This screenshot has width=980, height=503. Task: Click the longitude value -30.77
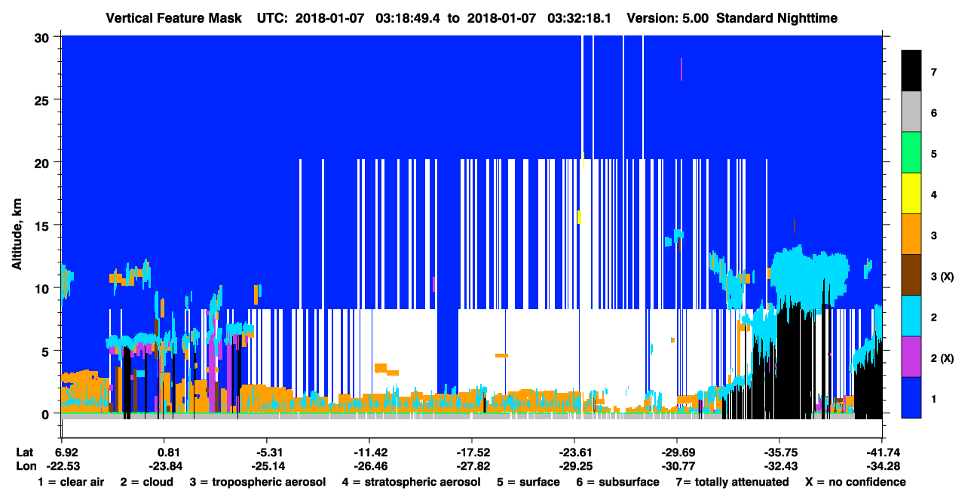(x=677, y=465)
